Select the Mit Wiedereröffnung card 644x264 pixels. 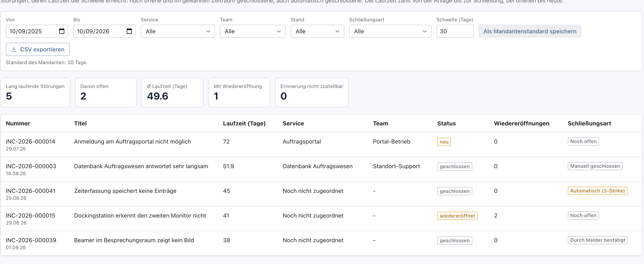click(x=239, y=92)
